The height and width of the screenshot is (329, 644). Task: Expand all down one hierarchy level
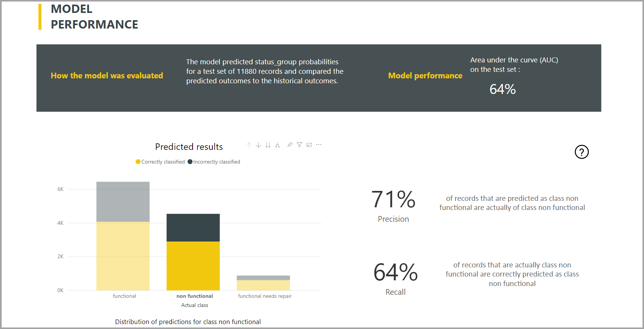coord(277,145)
